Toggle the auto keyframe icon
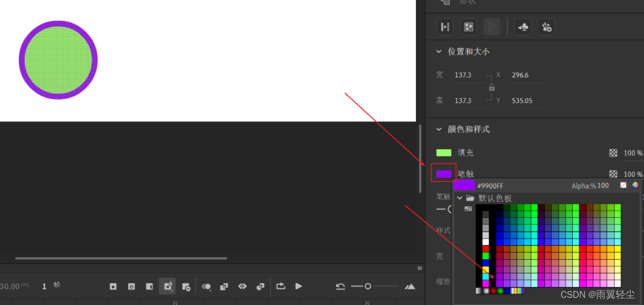 point(168,286)
